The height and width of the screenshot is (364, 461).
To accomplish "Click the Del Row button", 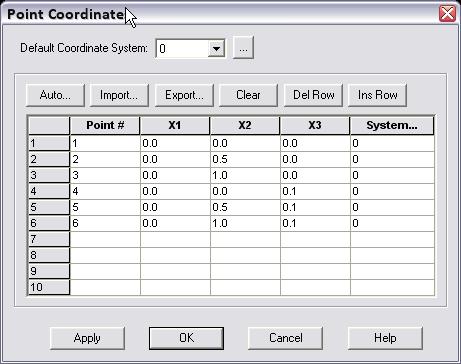I will (x=313, y=95).
